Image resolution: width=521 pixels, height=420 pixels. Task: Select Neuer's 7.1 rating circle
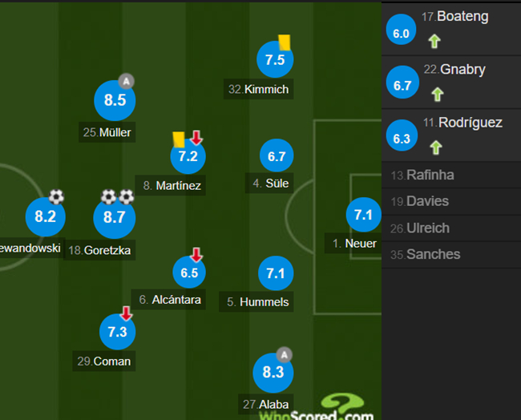click(x=363, y=215)
